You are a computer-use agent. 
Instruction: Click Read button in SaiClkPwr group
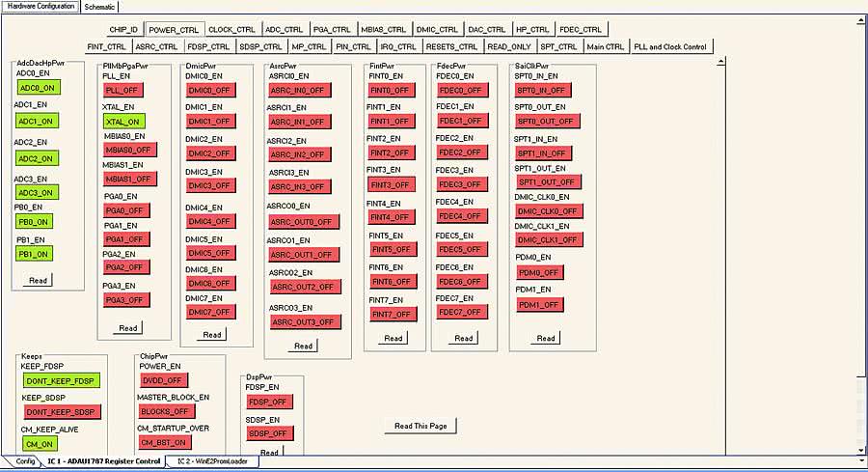pos(546,338)
